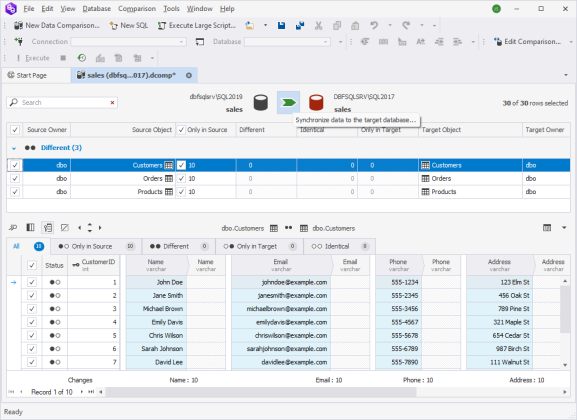The image size is (577, 420).
Task: Click the horizontal scrollbar in data grid
Action: [261, 392]
